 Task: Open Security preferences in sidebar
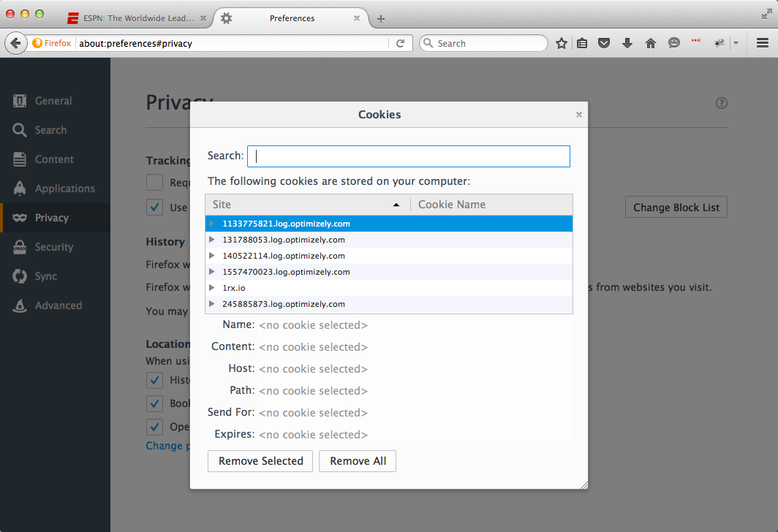coord(55,247)
